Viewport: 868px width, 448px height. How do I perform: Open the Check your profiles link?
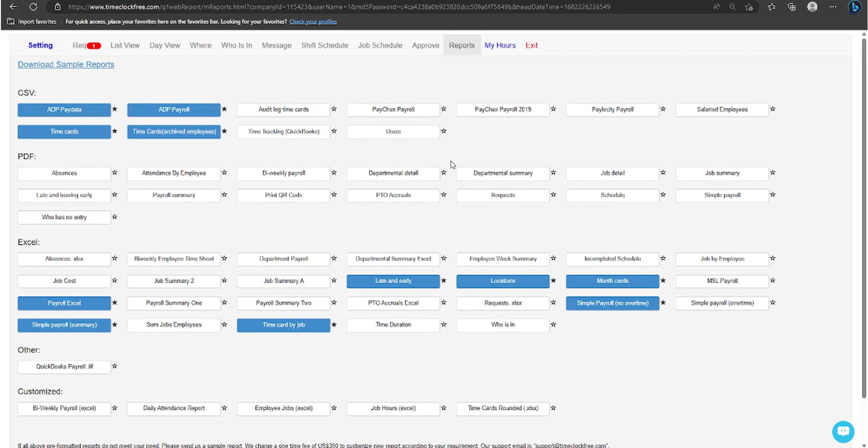click(x=313, y=21)
